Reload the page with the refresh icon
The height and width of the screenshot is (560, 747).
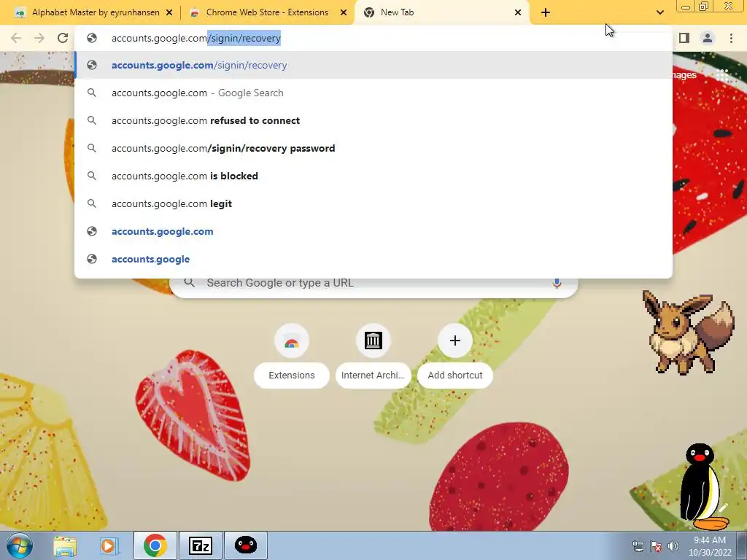63,38
